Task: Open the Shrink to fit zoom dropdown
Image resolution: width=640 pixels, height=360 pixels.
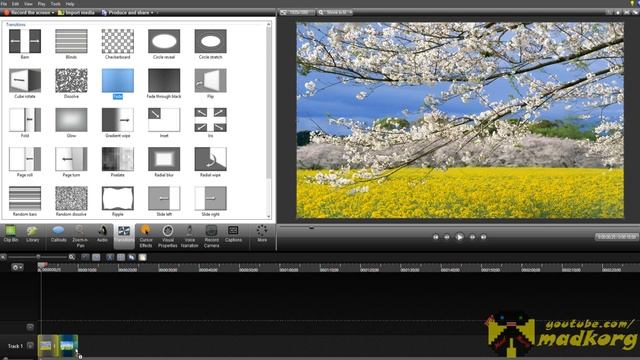Action: (335, 13)
